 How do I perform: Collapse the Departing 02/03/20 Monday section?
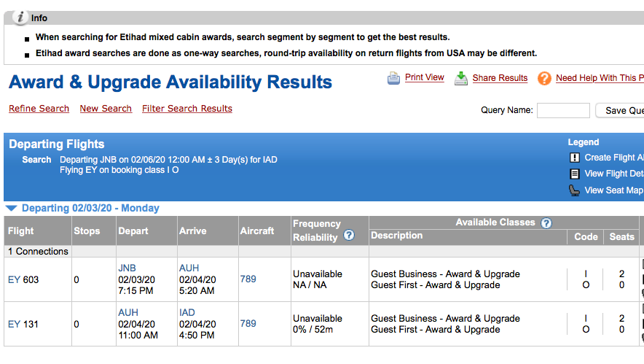tap(10, 209)
